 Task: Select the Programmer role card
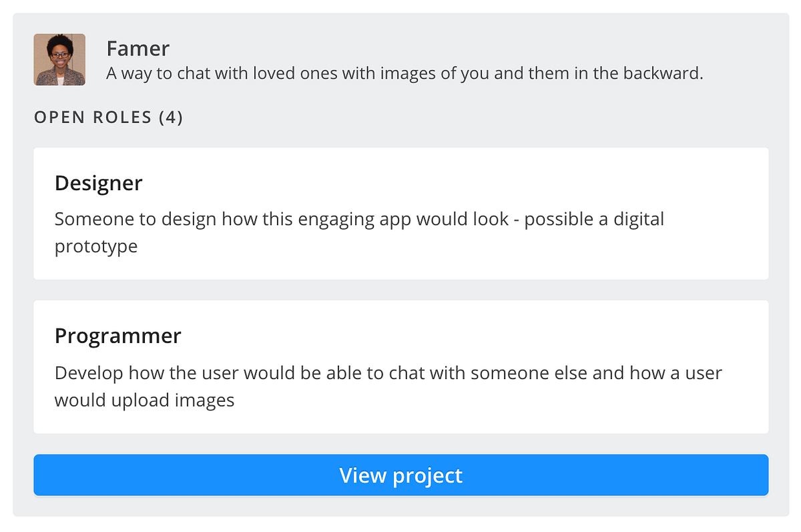pos(401,367)
